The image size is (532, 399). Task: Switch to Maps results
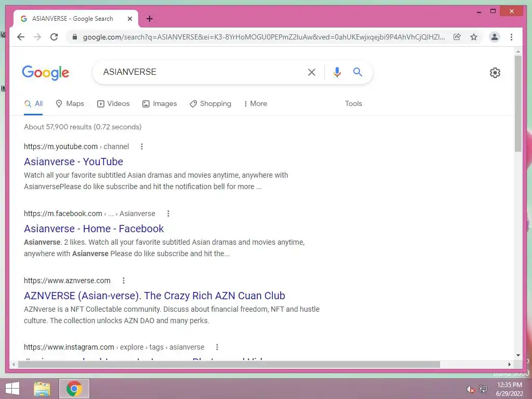pyautogui.click(x=70, y=104)
